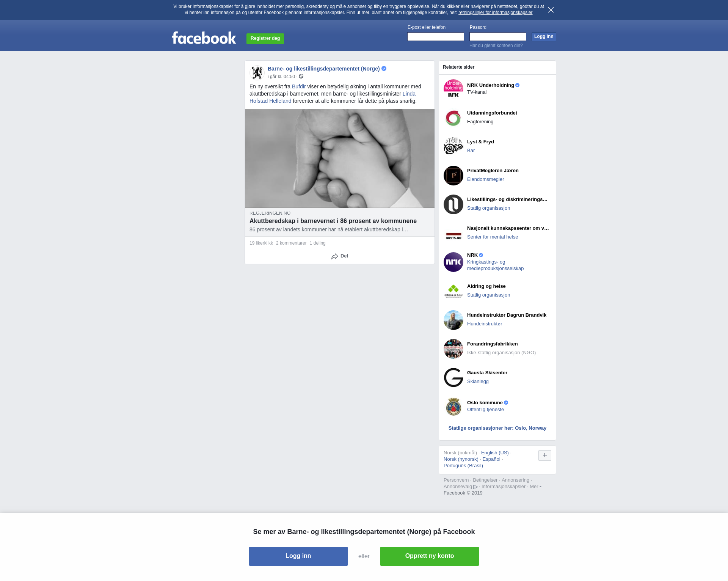Open the Annonsevalg footer link

coord(458,487)
